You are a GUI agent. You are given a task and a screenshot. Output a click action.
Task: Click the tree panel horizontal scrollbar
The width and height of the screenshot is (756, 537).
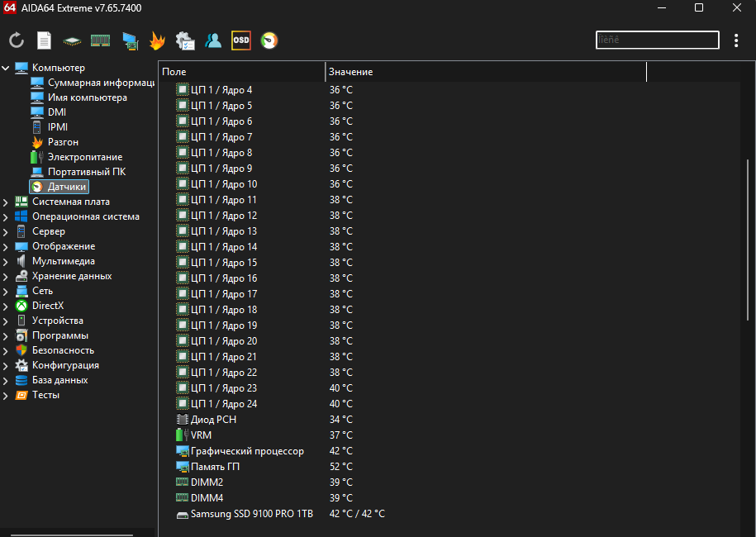coord(71,535)
